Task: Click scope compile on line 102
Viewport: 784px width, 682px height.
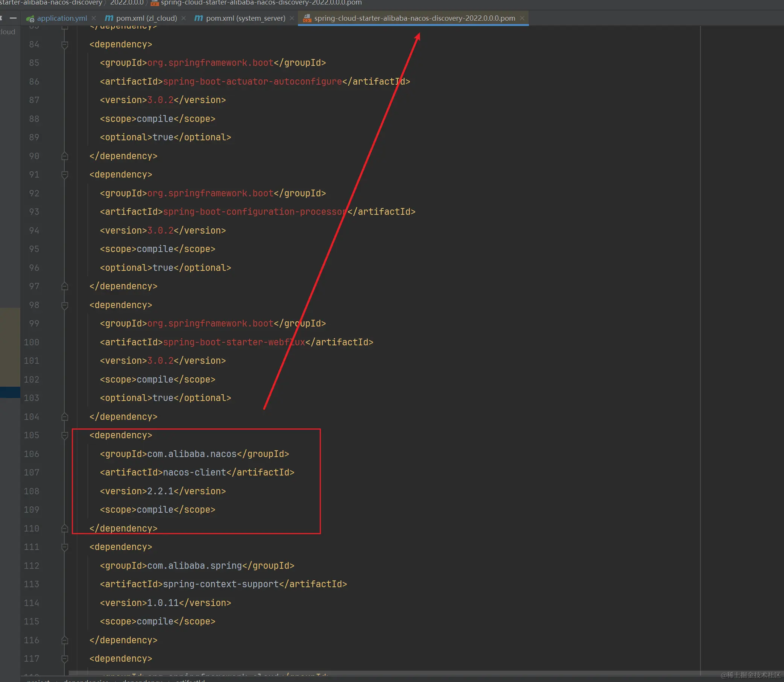Action: tap(155, 380)
